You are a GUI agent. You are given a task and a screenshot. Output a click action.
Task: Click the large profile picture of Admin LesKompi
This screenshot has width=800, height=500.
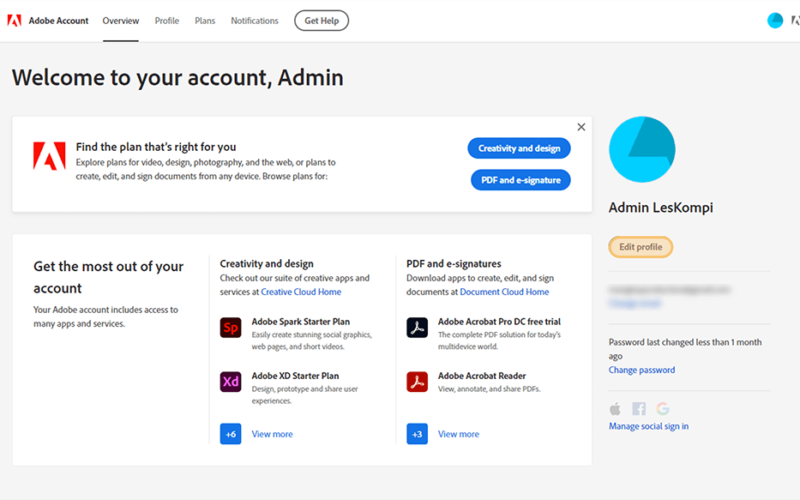pos(642,149)
